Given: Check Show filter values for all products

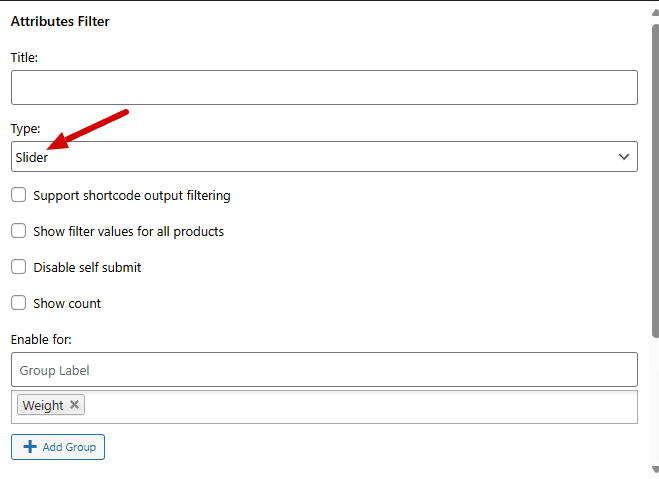Looking at the screenshot, I should click(x=18, y=231).
